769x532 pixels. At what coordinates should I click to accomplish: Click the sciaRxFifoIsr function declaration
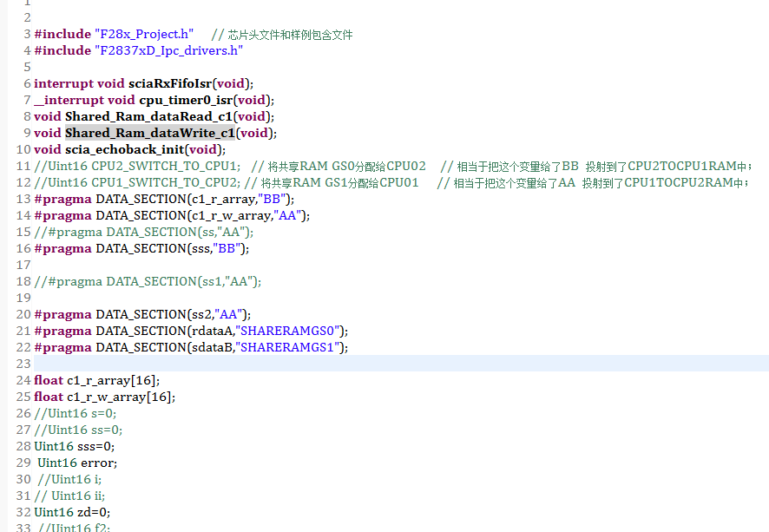[144, 84]
